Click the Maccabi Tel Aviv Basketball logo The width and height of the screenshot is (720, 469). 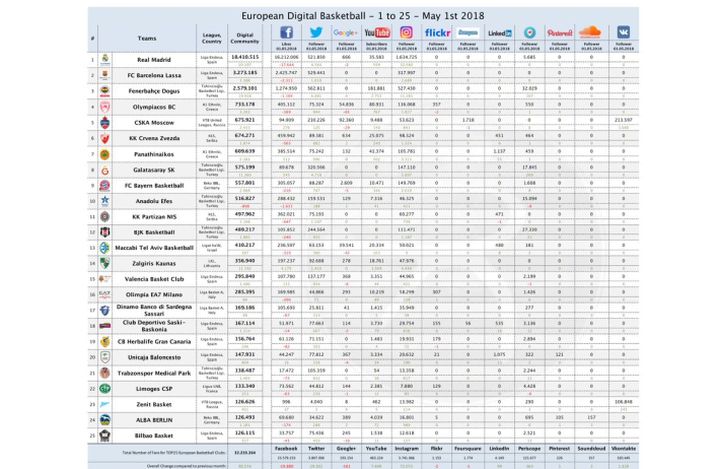point(105,248)
